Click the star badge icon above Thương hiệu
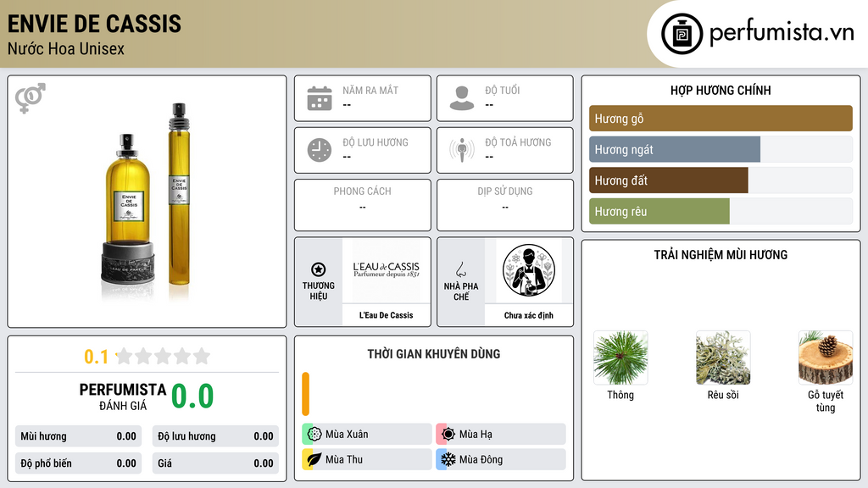The width and height of the screenshot is (868, 488). [319, 269]
